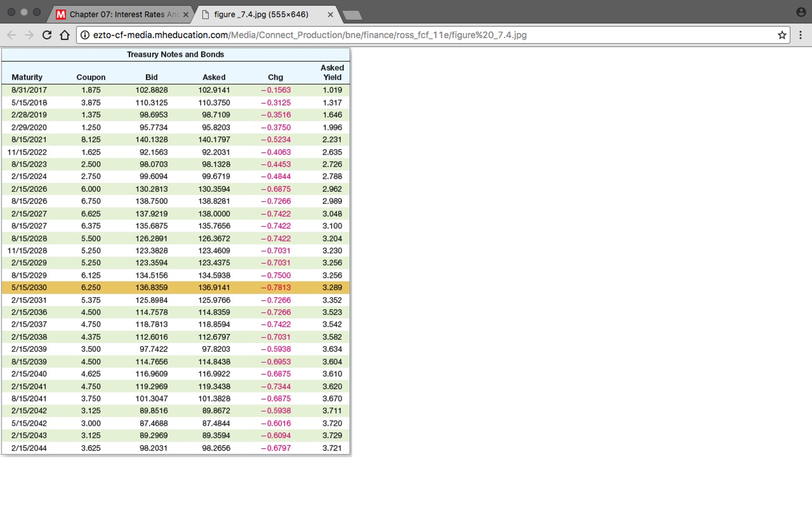Click the Treasury Notes and Bonds header

point(176,54)
